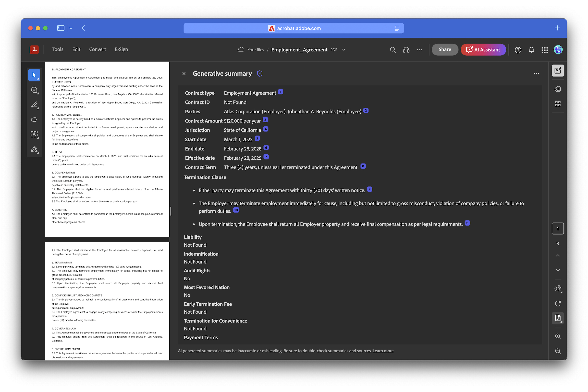Select the Highlight drawing tool
The height and width of the screenshot is (392, 588).
(x=34, y=105)
